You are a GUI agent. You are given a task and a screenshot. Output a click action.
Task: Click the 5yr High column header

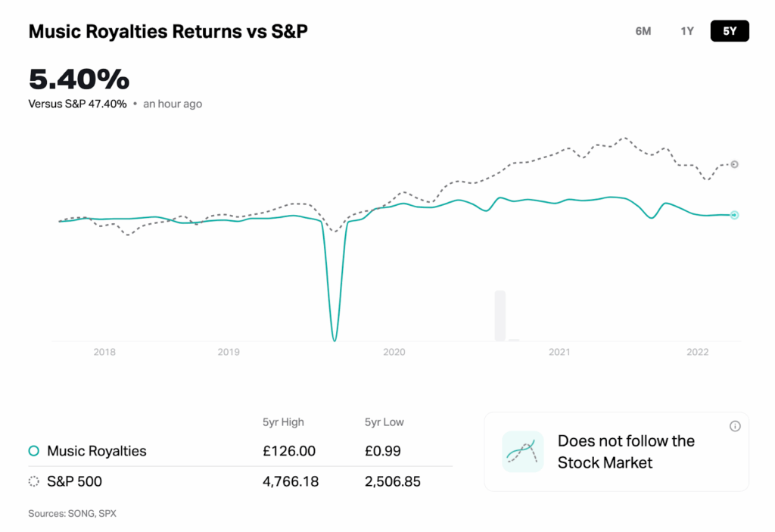(x=283, y=422)
